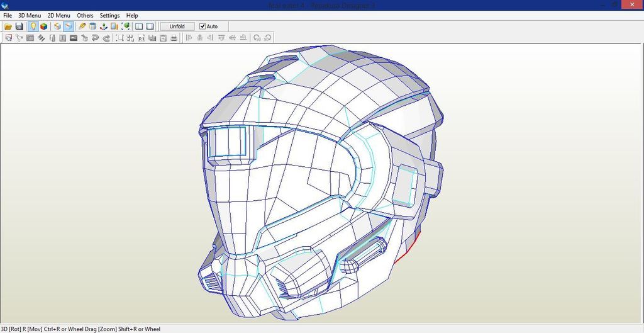This screenshot has width=644, height=333.
Task: Choose the select-and-move arrow tool
Action: click(8, 38)
